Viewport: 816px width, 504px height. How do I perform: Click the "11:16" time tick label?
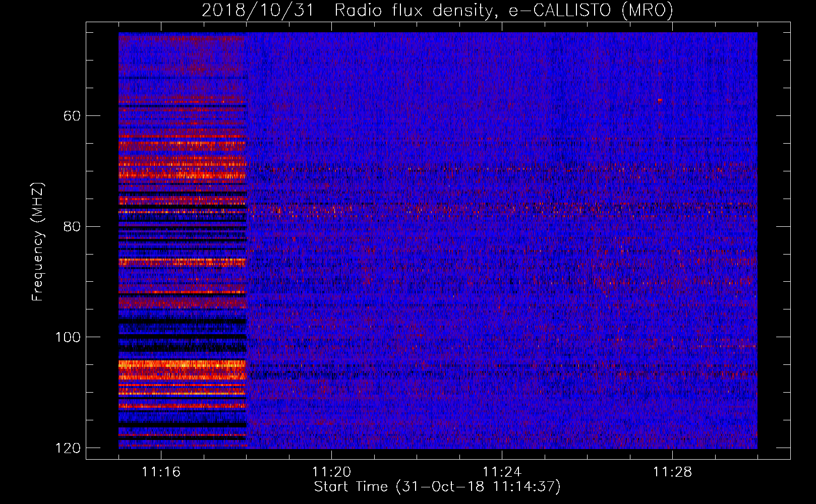click(161, 472)
